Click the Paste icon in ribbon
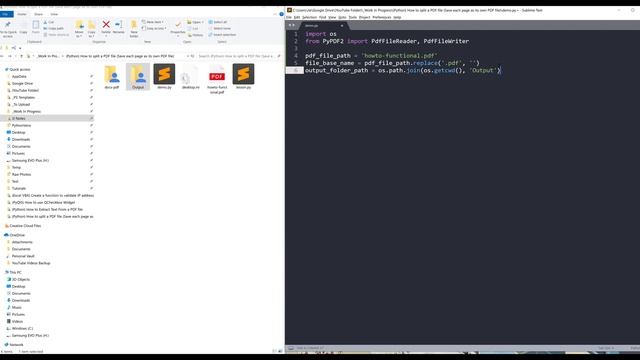 (36, 27)
